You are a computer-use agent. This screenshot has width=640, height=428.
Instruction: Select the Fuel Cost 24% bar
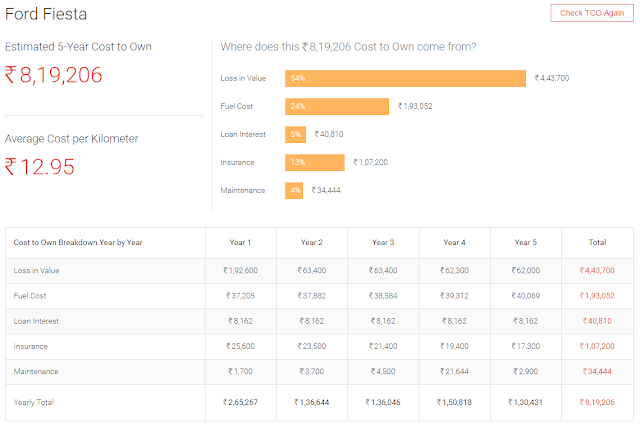click(x=337, y=106)
